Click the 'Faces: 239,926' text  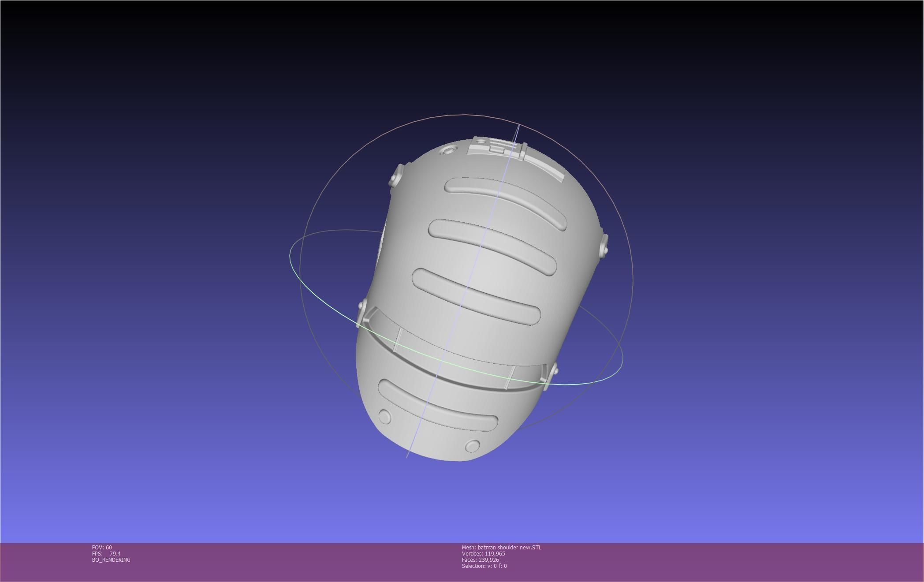481,560
